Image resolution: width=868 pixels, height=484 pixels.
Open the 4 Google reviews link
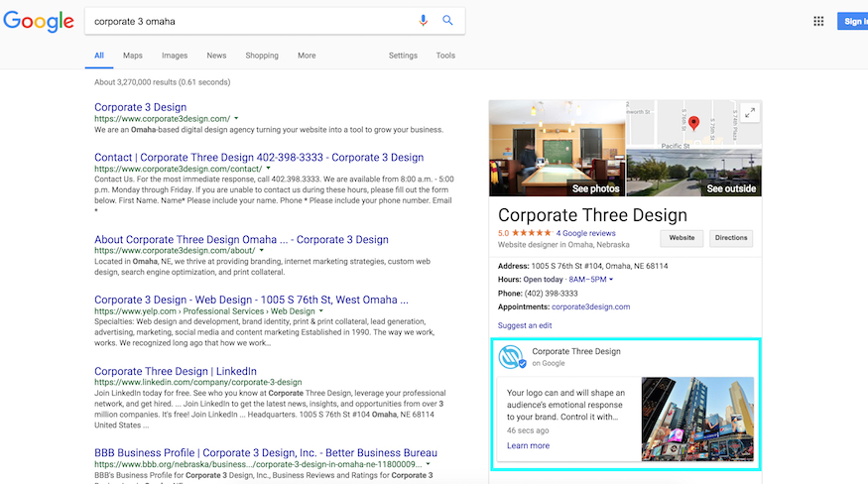pos(586,234)
